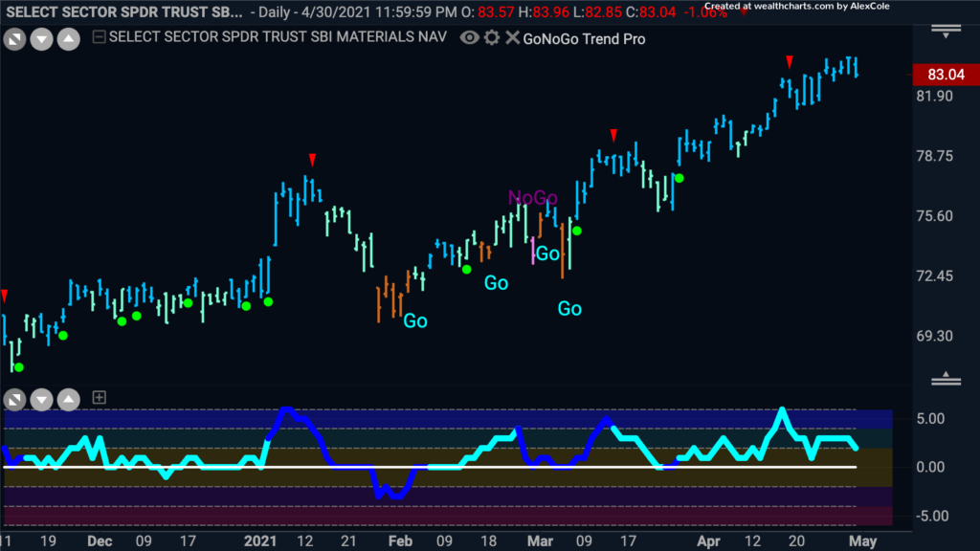Click the 69.30 price axis label

coord(934,336)
